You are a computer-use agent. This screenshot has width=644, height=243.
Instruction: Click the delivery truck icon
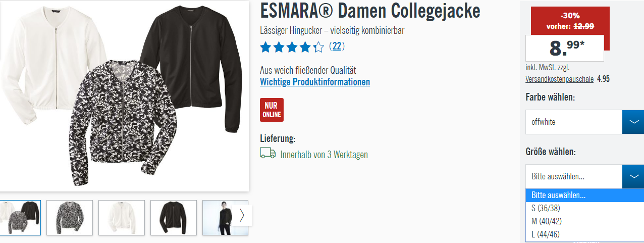(267, 154)
